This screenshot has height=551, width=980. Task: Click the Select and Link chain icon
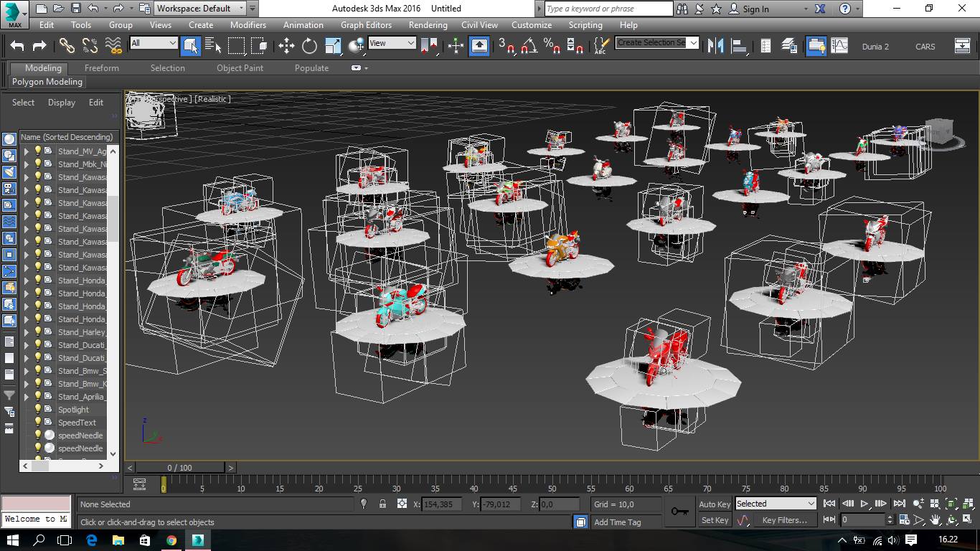67,46
